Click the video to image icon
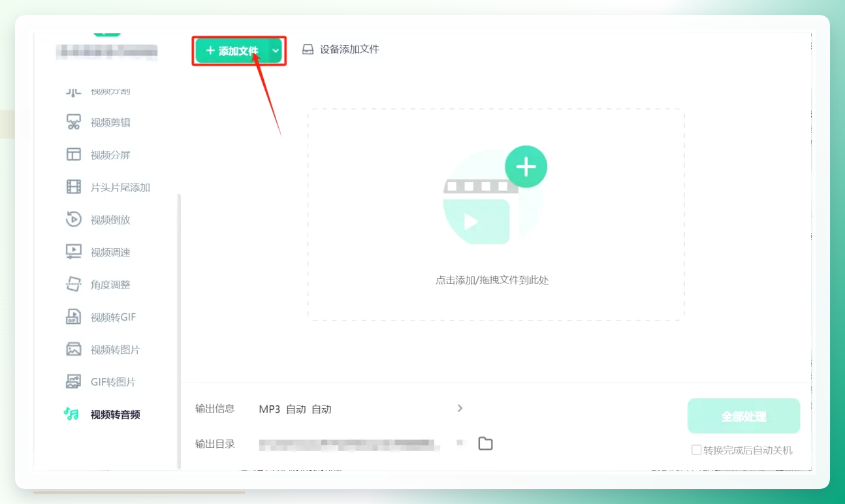845x504 pixels. (73, 349)
